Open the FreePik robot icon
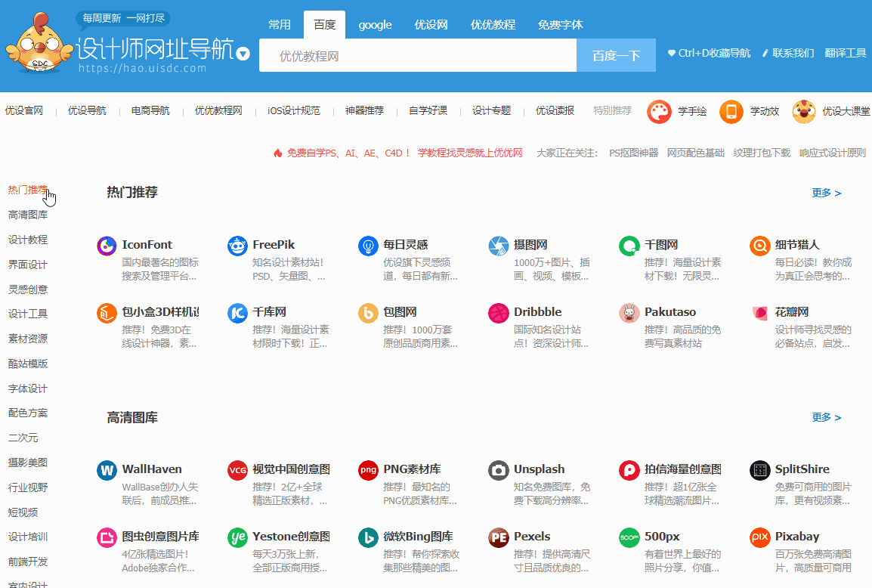The image size is (872, 588). pyautogui.click(x=237, y=246)
